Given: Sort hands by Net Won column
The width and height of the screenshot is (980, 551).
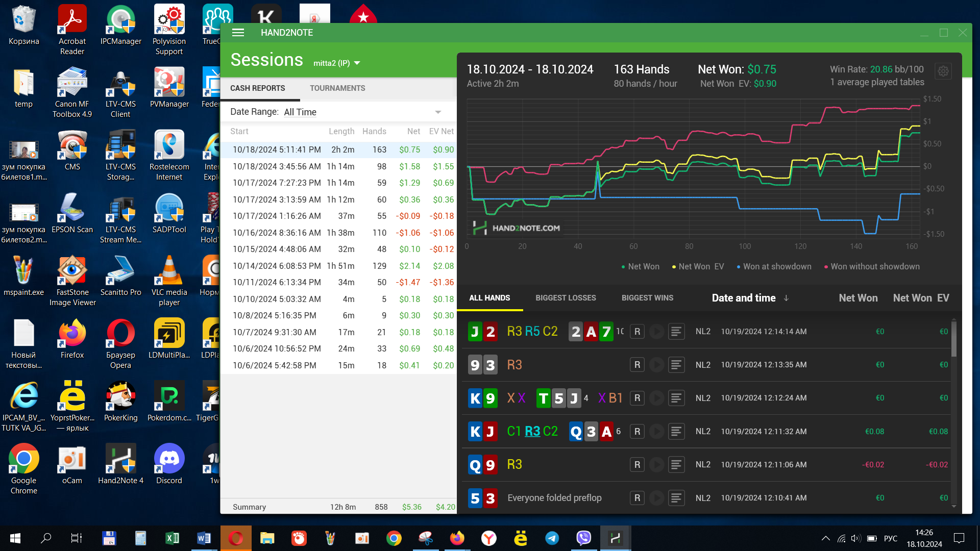Looking at the screenshot, I should [858, 298].
